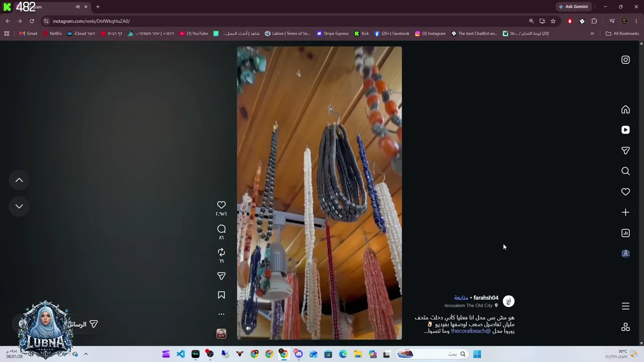Open the Netflix bookmark

pyautogui.click(x=52, y=34)
